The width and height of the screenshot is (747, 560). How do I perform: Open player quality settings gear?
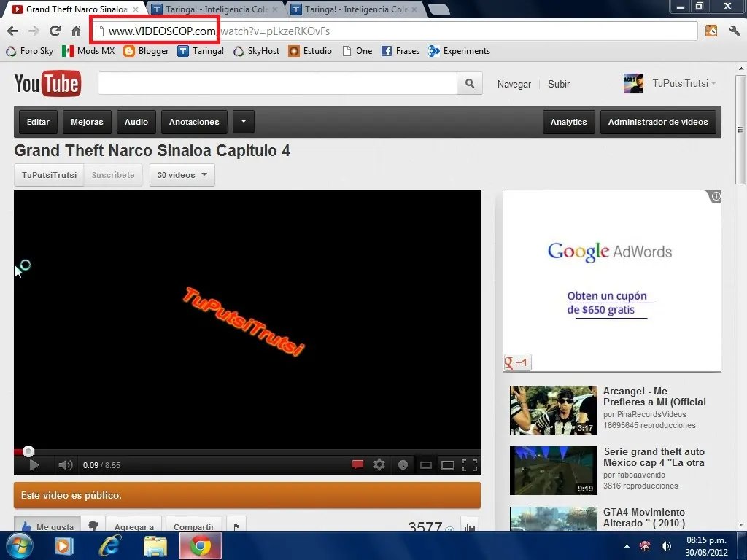click(x=379, y=464)
